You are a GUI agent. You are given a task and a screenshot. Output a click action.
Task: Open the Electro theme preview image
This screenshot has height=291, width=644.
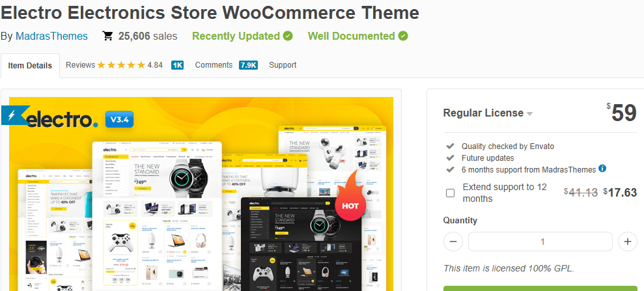pos(201,194)
